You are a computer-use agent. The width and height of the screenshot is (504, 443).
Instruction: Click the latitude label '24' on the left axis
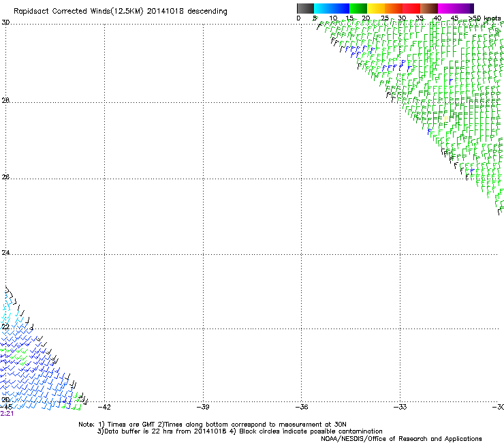click(5, 253)
